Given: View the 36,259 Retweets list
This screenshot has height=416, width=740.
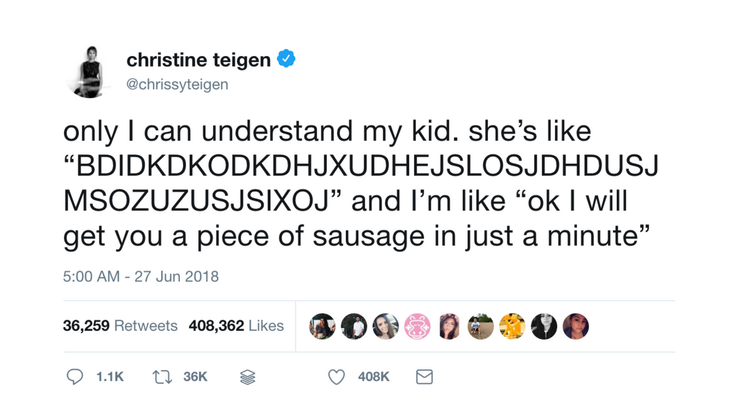Looking at the screenshot, I should pyautogui.click(x=120, y=326).
